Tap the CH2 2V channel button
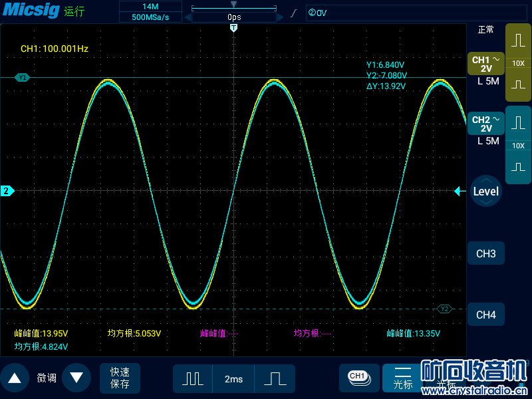This screenshot has height=399, width=532. tap(486, 124)
